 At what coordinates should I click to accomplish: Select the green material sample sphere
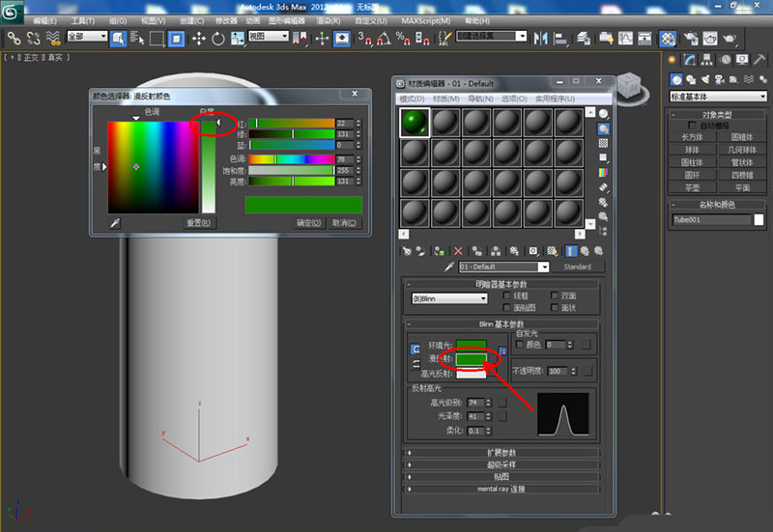415,123
